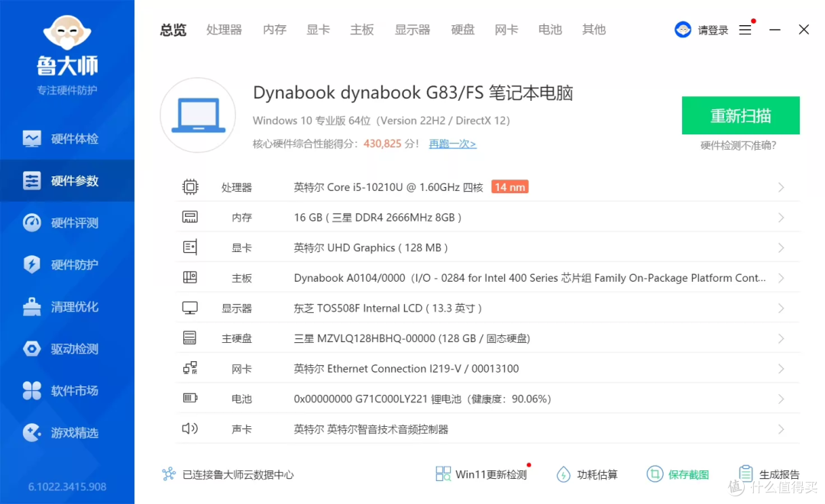Click 硬件检测不准确? link
This screenshot has width=825, height=504.
click(x=738, y=146)
